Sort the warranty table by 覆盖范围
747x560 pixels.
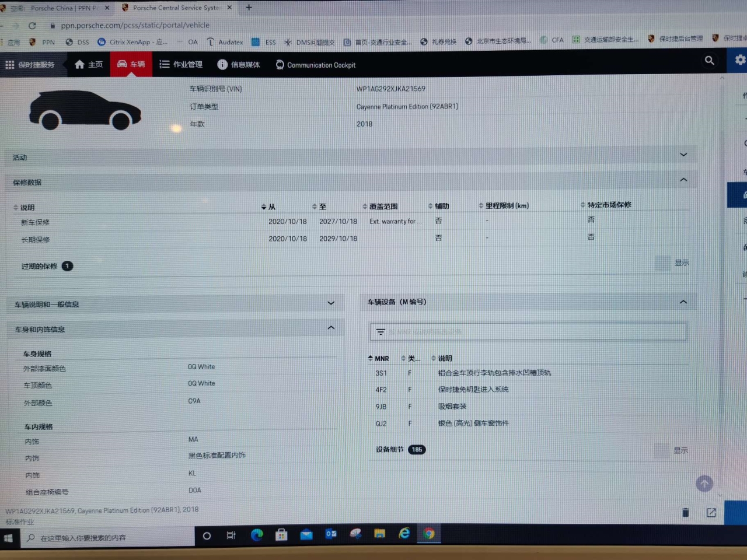(380, 206)
